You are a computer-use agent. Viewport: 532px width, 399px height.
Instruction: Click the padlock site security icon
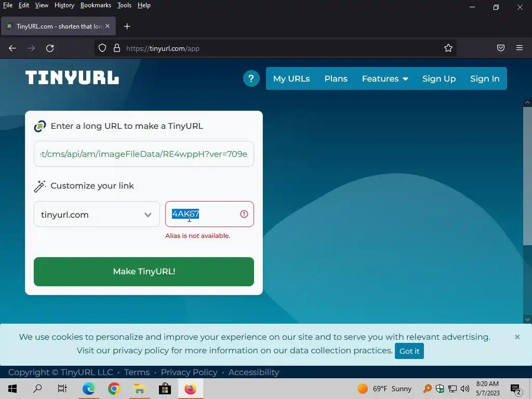(x=117, y=48)
